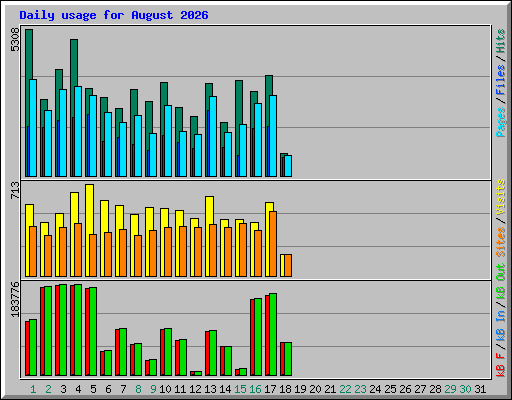Select the Hits legend label

(501, 41)
